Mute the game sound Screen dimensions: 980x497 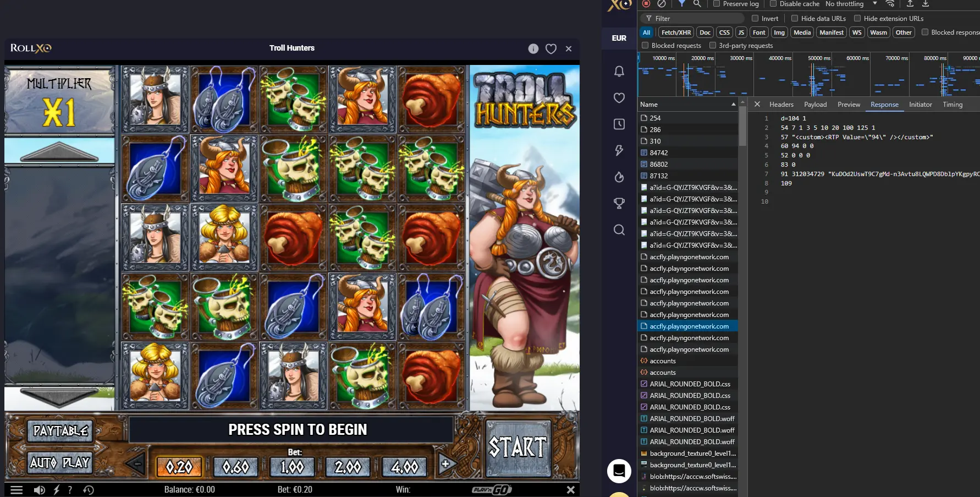pos(39,489)
